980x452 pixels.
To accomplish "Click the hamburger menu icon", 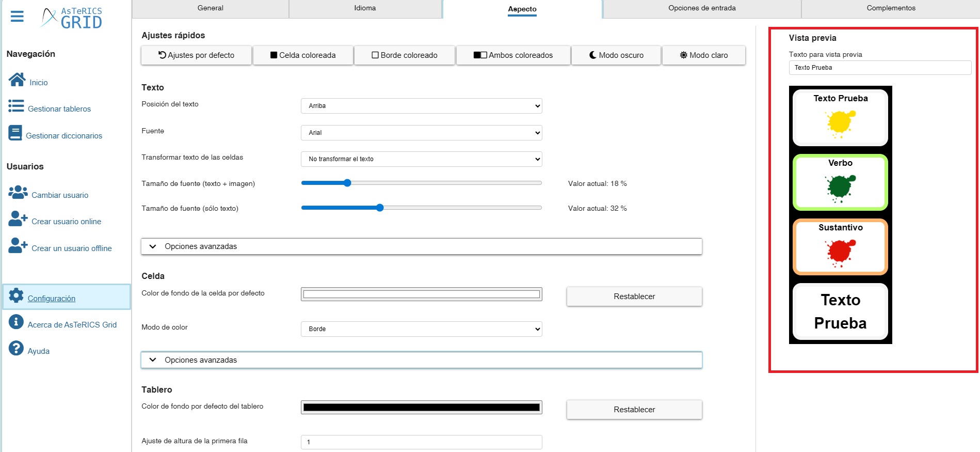I will [17, 17].
